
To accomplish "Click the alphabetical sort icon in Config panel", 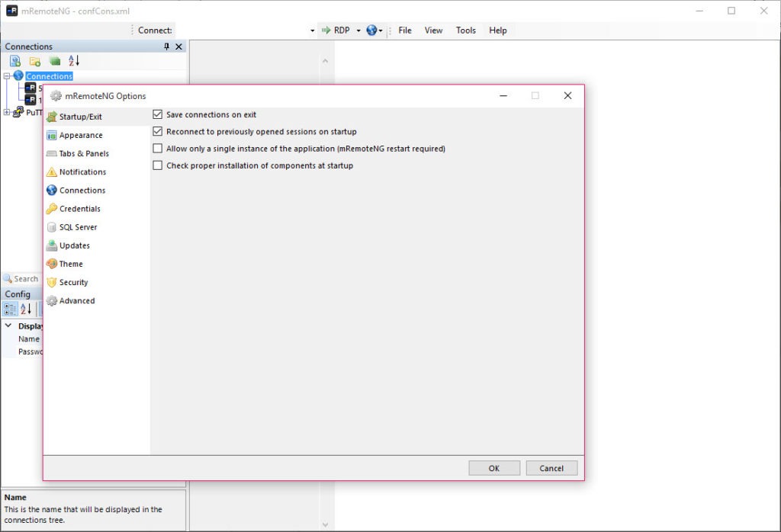I will (26, 309).
